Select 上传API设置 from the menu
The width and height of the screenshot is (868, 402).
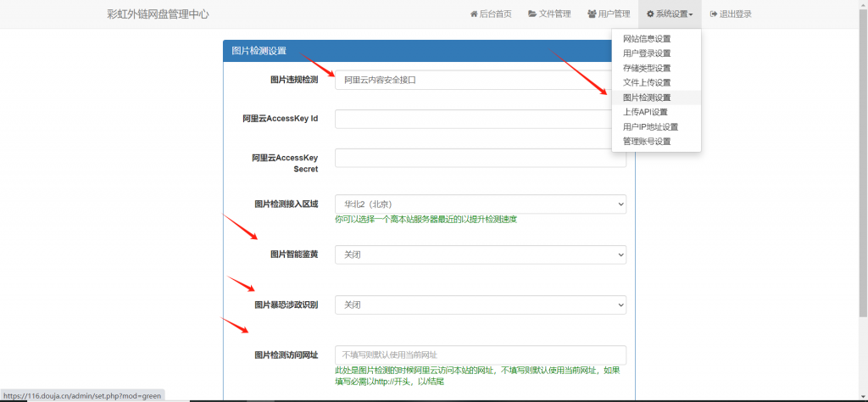point(656,112)
